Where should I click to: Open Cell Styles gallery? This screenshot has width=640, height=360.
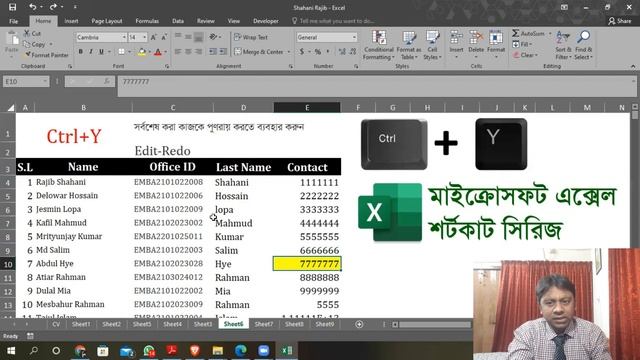(x=432, y=45)
